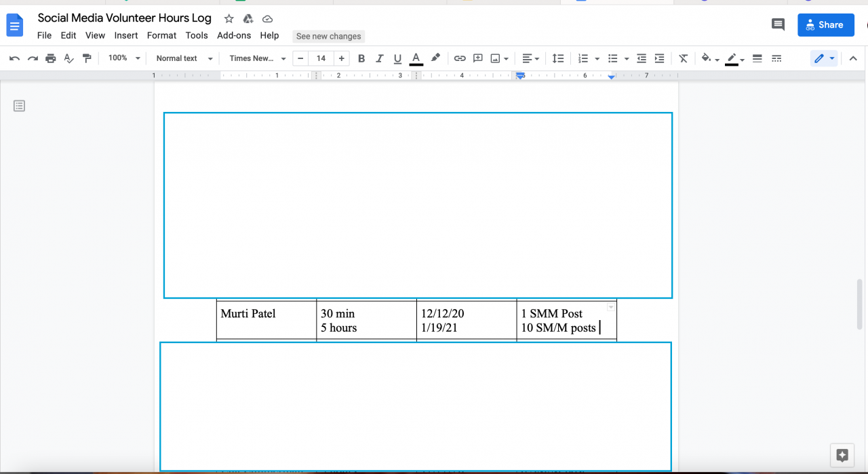Click the cell containing 30 min
Screen dimensions: 868x474
point(366,320)
